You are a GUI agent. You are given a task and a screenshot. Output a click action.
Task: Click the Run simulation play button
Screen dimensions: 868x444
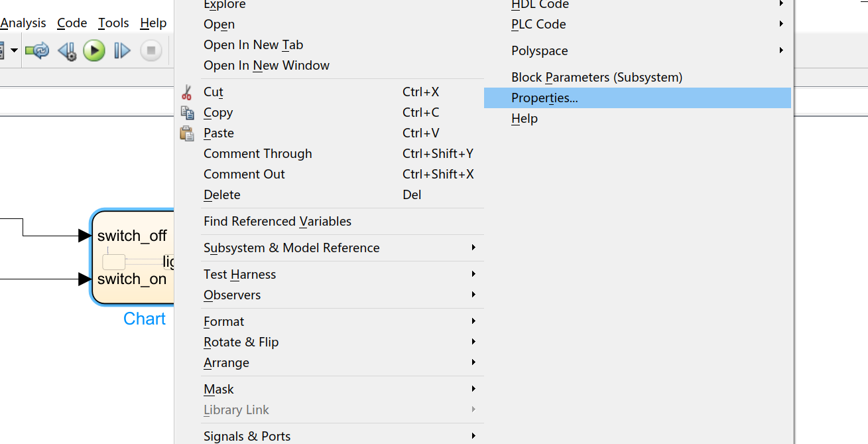[x=94, y=50]
